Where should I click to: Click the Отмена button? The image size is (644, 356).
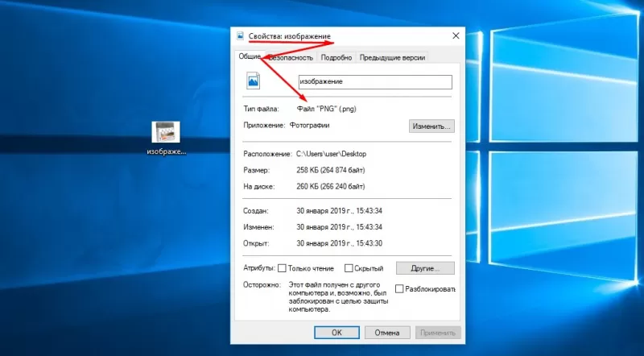[x=387, y=333]
